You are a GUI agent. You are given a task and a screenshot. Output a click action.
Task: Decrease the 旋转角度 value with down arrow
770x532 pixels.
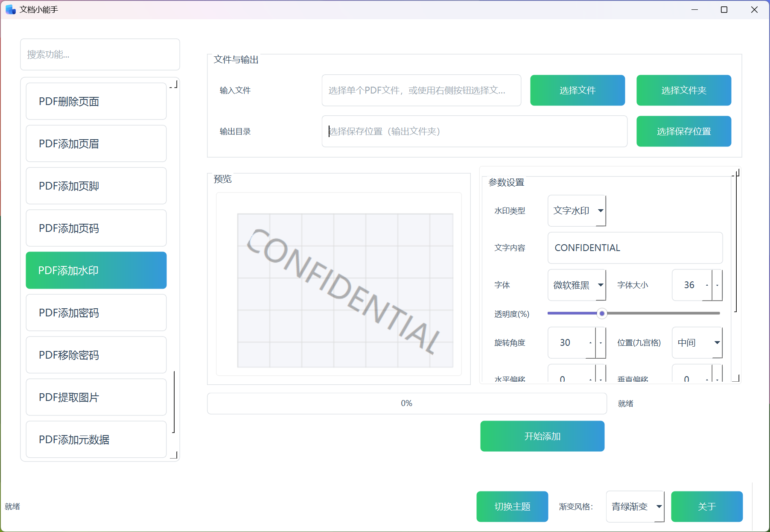[x=601, y=343]
